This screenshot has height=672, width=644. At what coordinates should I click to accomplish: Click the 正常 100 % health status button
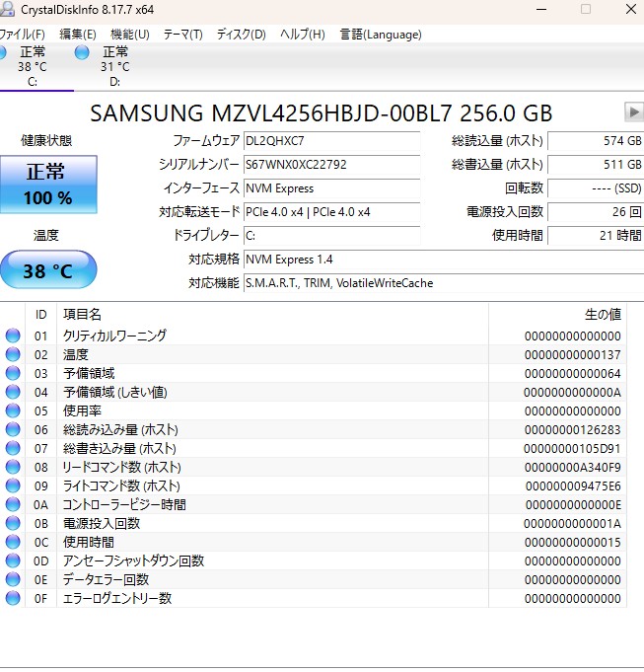coord(48,185)
